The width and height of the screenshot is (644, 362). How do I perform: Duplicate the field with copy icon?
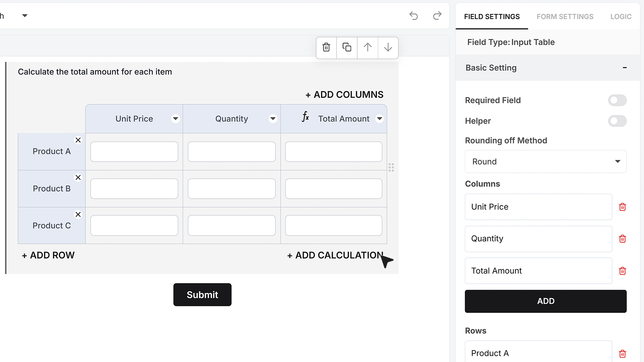coord(347,47)
